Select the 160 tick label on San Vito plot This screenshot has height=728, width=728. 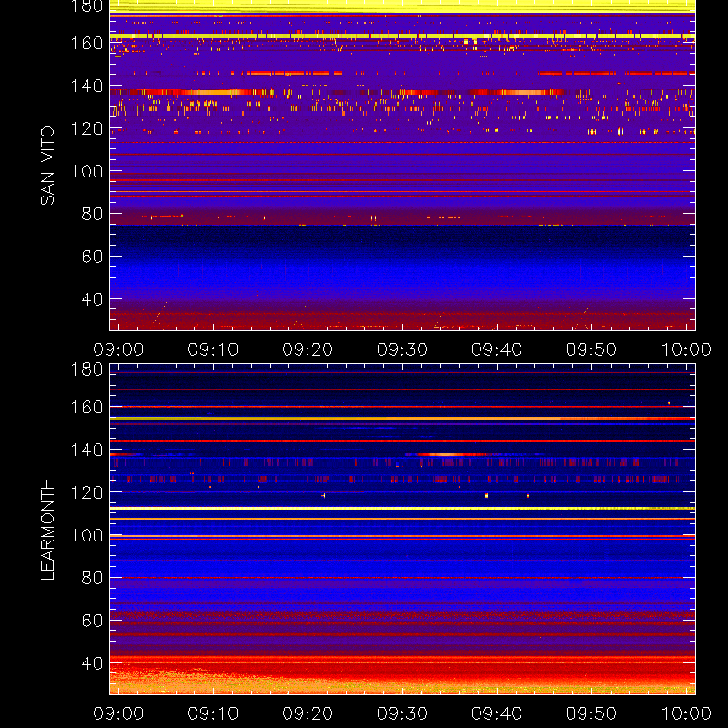(86, 43)
